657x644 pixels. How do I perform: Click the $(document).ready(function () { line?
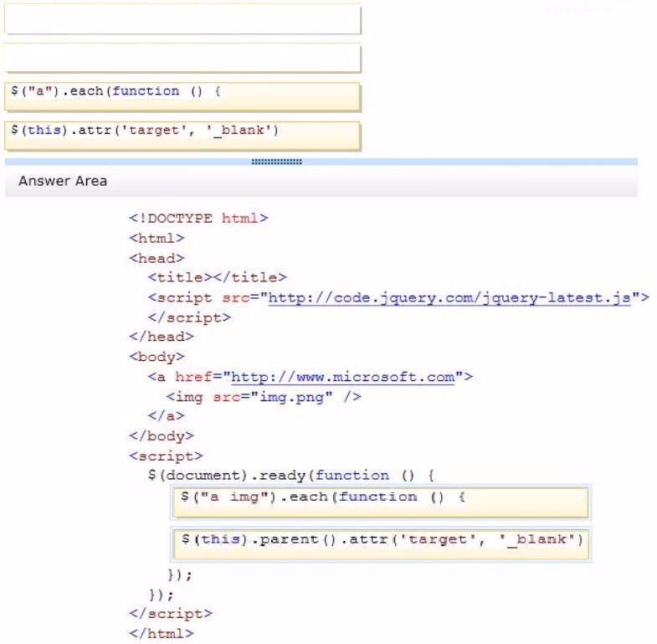coord(290,476)
